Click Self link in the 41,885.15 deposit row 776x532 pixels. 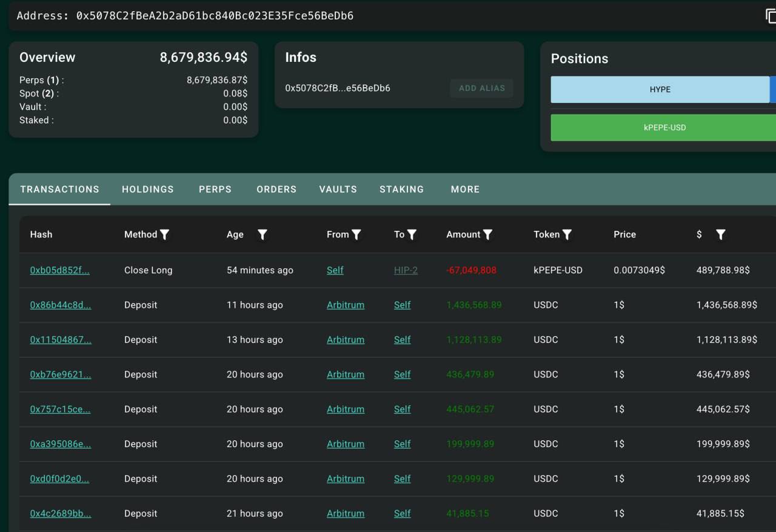[x=403, y=513]
